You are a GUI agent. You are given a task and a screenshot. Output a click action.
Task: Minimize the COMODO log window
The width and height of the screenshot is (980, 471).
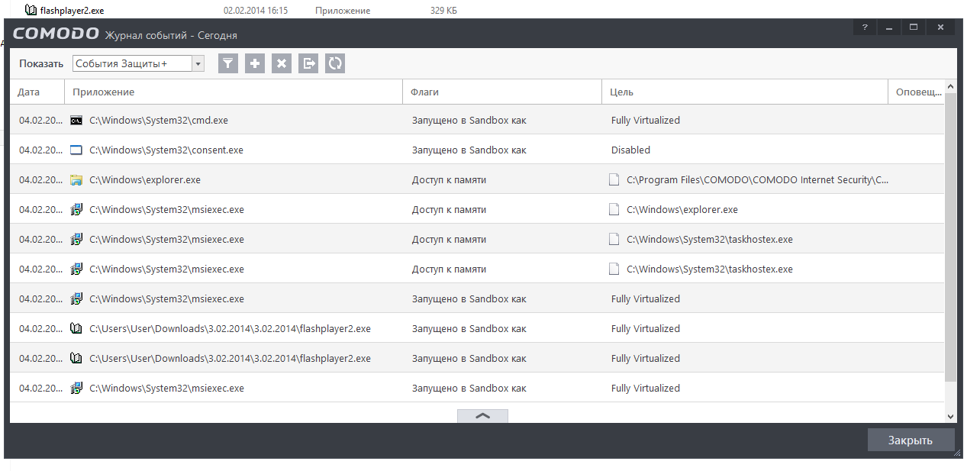coord(889,27)
